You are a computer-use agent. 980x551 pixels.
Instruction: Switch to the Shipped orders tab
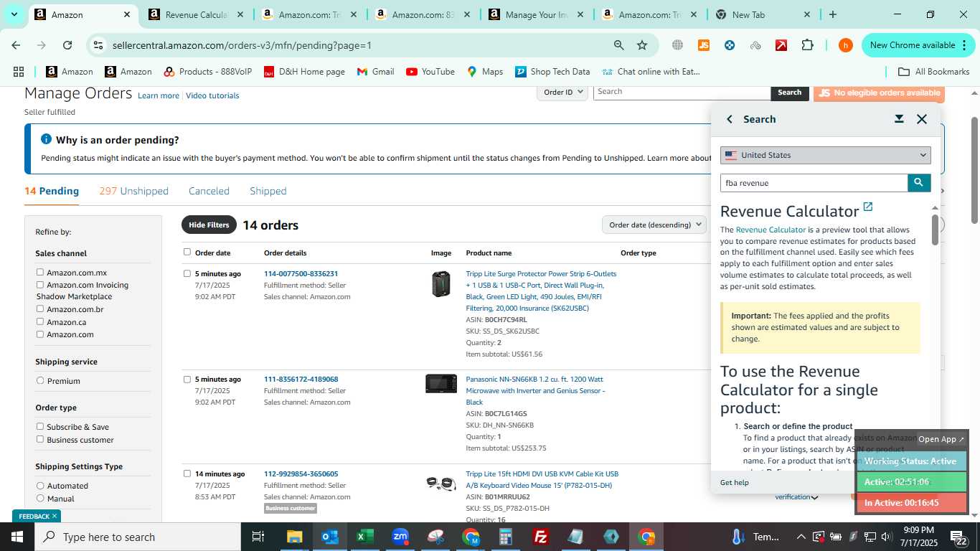pyautogui.click(x=268, y=191)
